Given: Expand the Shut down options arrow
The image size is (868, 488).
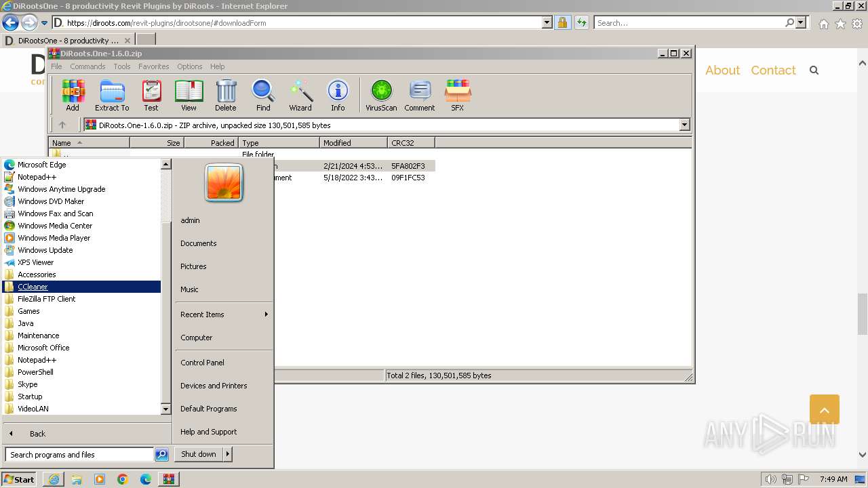Looking at the screenshot, I should pos(228,454).
